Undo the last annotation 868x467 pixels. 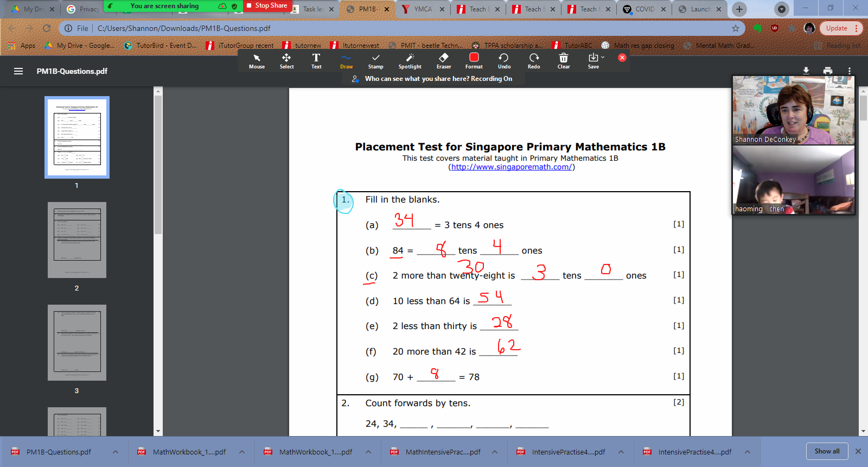coord(504,61)
